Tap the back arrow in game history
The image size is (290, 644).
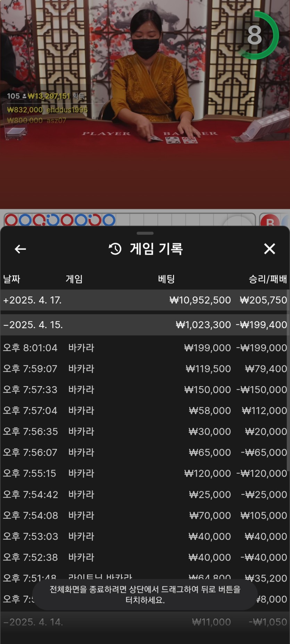click(20, 249)
